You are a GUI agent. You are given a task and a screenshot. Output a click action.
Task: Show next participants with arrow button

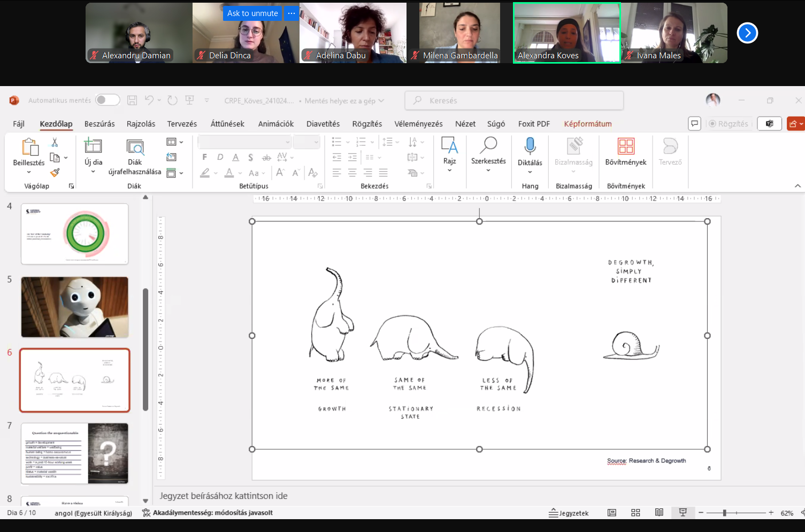pos(747,33)
